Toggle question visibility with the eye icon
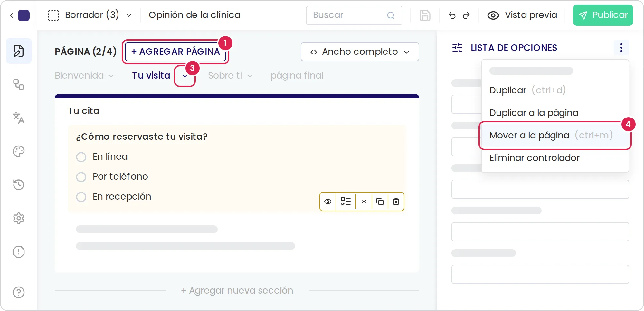Screen dimensions: 644x311 [x=328, y=202]
